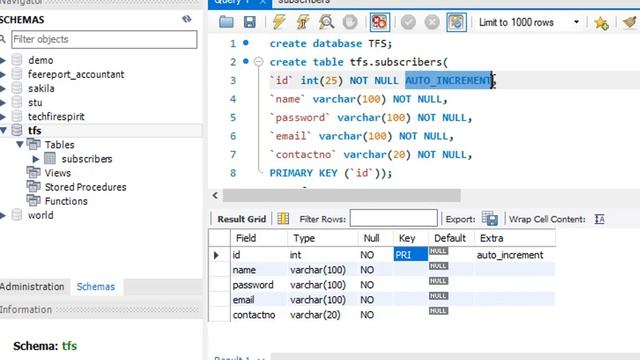Sort by the Key column header
The image size is (640, 360).
tap(411, 238)
